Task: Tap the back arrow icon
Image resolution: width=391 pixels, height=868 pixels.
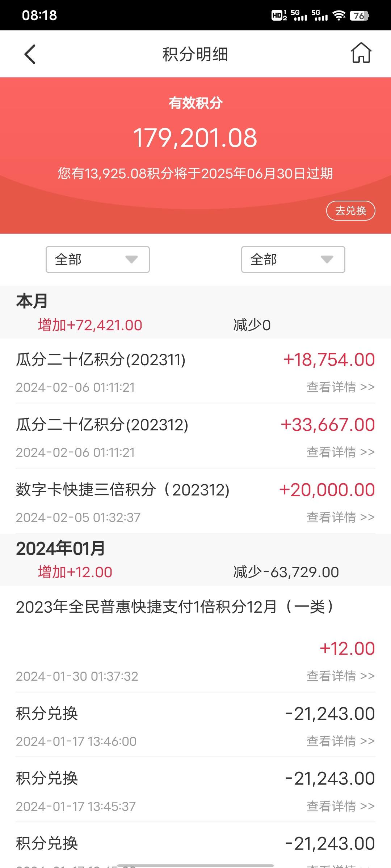Action: [30, 54]
